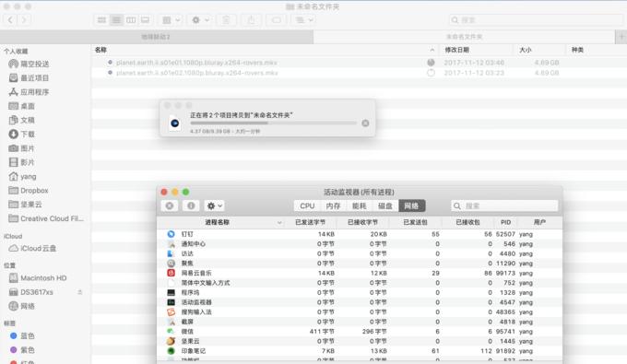The image size is (627, 364).
Task: Focus the Finder search field
Action: tap(536, 19)
